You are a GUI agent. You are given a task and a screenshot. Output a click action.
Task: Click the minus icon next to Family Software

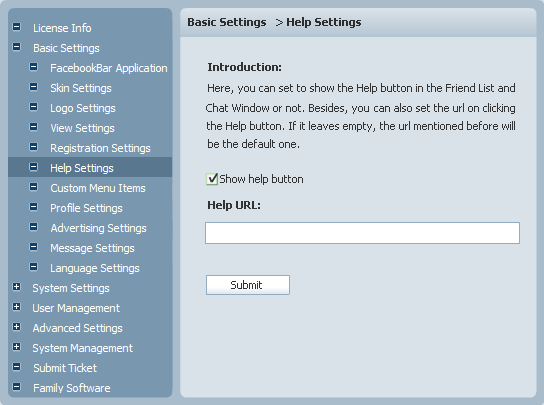[x=16, y=387]
